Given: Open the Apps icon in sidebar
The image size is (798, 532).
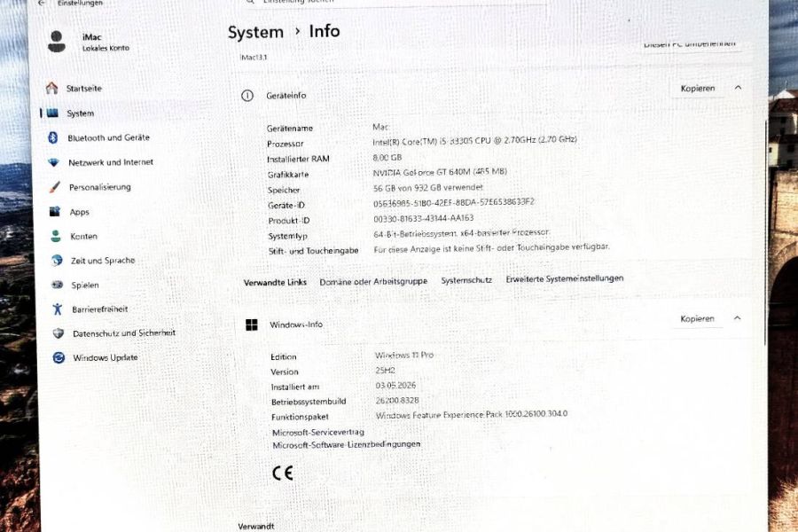Looking at the screenshot, I should point(55,211).
